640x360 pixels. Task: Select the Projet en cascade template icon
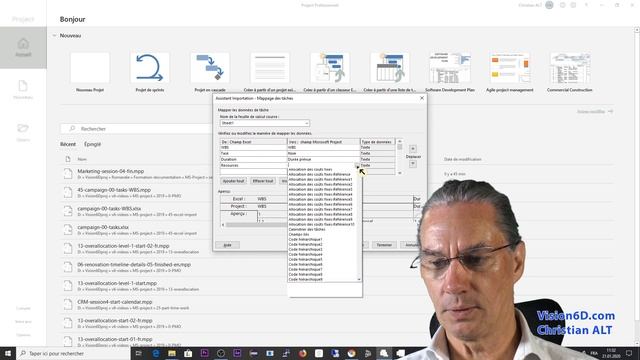point(210,68)
